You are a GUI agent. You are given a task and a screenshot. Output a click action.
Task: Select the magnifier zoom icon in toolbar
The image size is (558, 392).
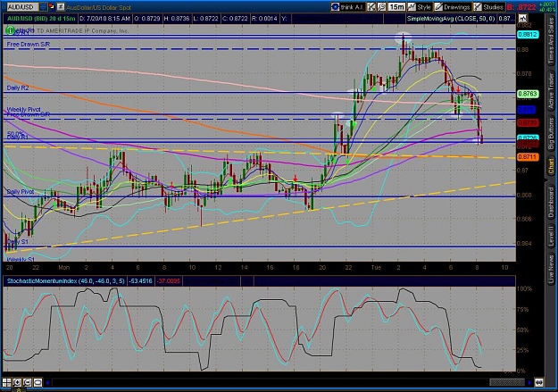point(381,7)
